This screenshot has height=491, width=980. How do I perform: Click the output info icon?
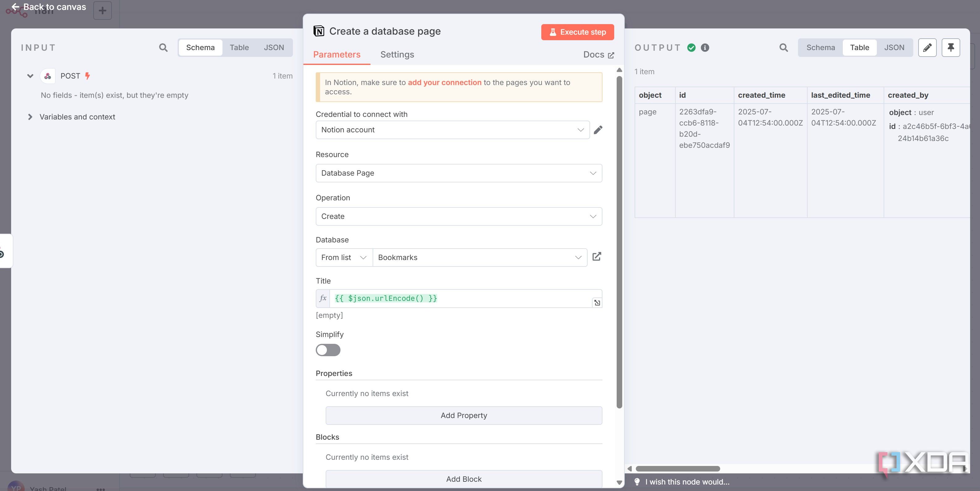click(x=705, y=48)
